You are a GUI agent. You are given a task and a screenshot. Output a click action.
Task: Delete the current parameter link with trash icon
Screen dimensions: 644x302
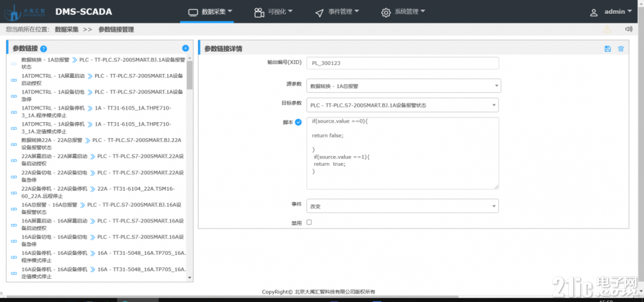[621, 49]
